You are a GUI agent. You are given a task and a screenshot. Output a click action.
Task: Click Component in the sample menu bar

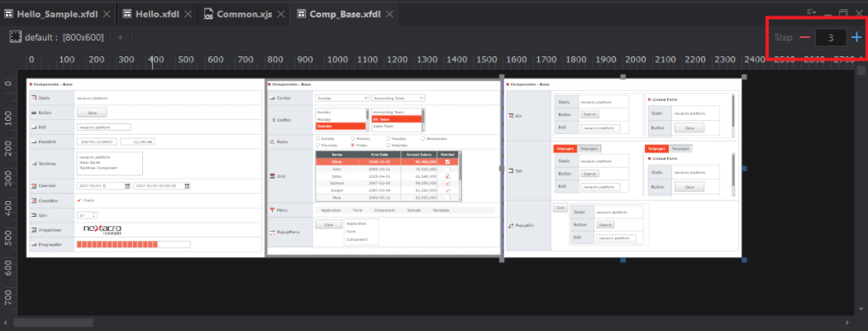[384, 211]
